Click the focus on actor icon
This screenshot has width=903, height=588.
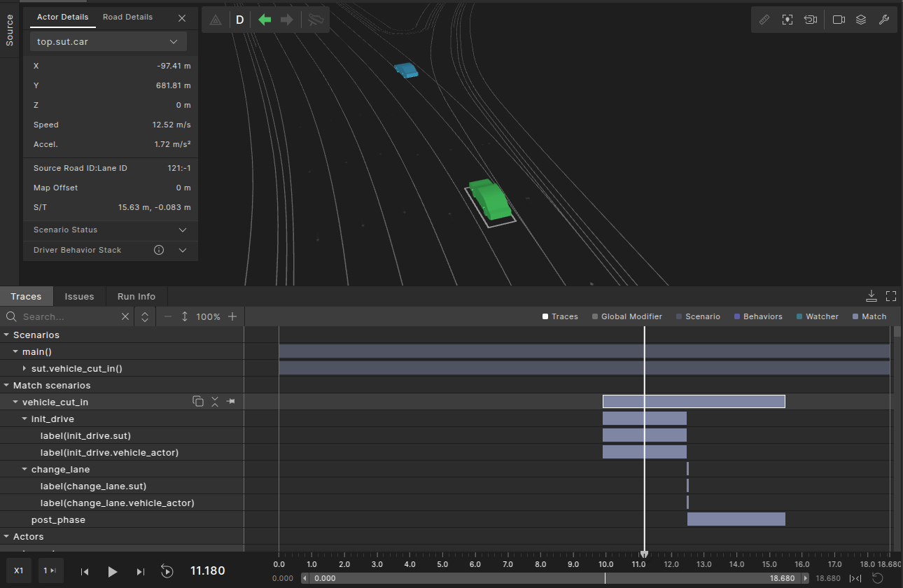pyautogui.click(x=787, y=20)
